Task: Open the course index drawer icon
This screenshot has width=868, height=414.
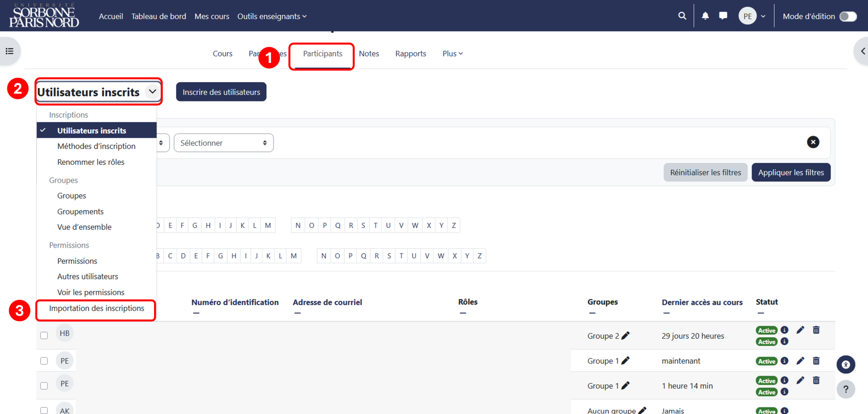Action: (10, 51)
